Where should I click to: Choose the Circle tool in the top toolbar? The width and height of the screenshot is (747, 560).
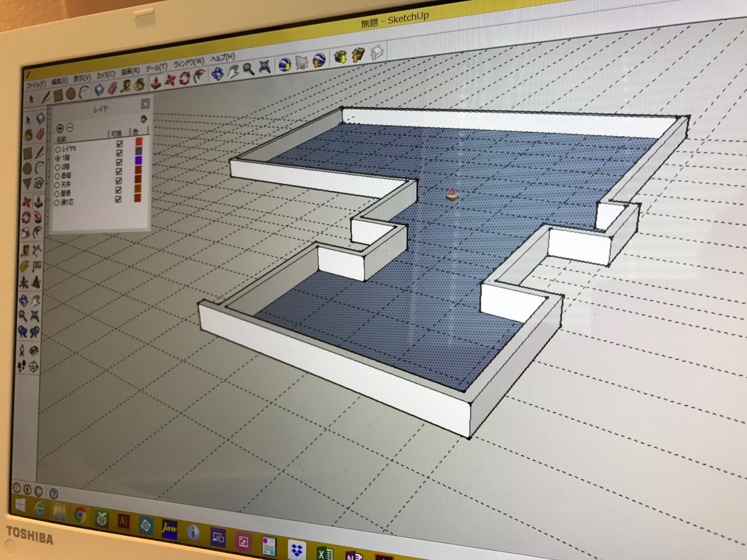71,94
